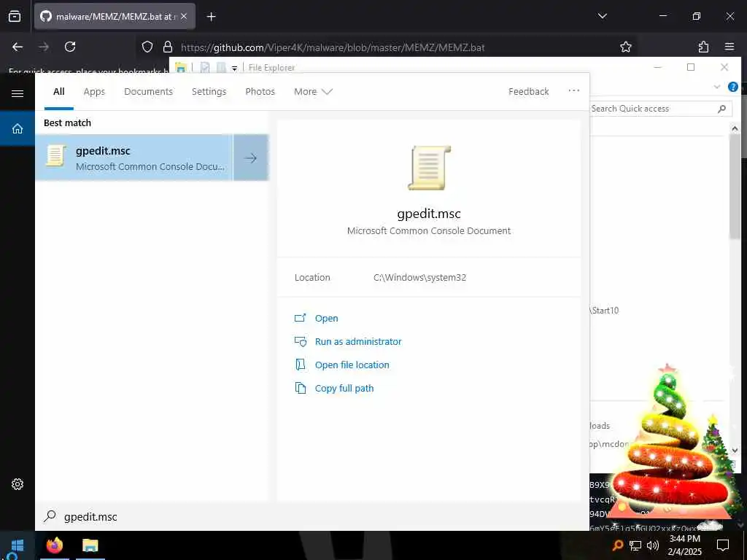The image size is (747, 560).
Task: Click the File Explorer folder title icon
Action: click(x=181, y=68)
